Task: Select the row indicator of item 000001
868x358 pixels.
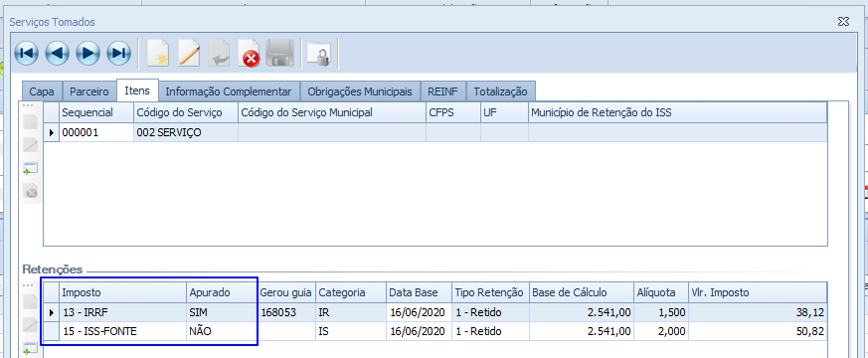Action: (x=52, y=133)
